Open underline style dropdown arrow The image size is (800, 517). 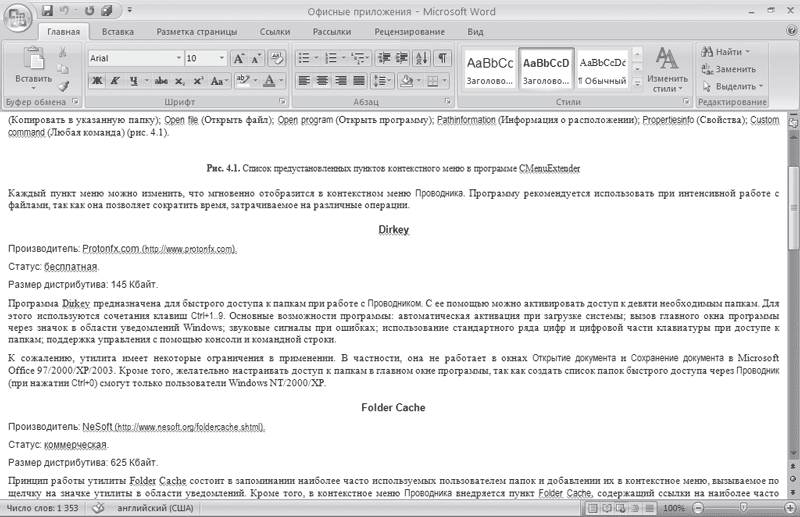point(146,81)
